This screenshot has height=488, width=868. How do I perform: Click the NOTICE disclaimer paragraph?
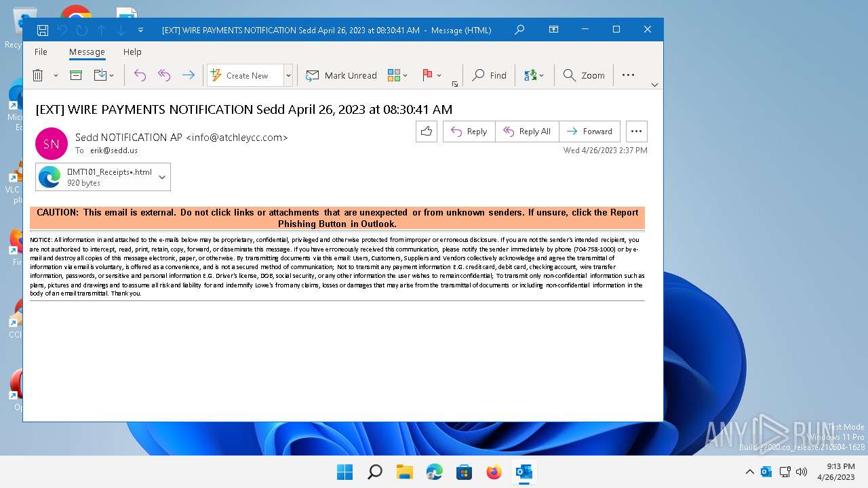pyautogui.click(x=337, y=267)
